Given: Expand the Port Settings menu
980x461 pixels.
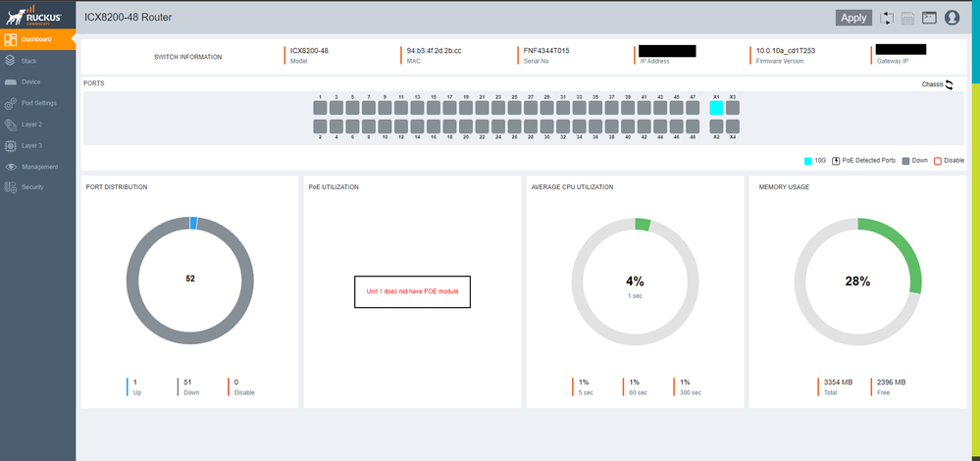Looking at the screenshot, I should (38, 103).
